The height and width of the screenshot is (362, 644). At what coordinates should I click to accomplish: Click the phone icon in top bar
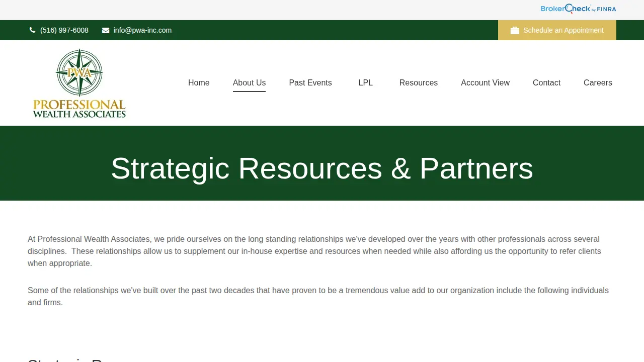pos(33,30)
